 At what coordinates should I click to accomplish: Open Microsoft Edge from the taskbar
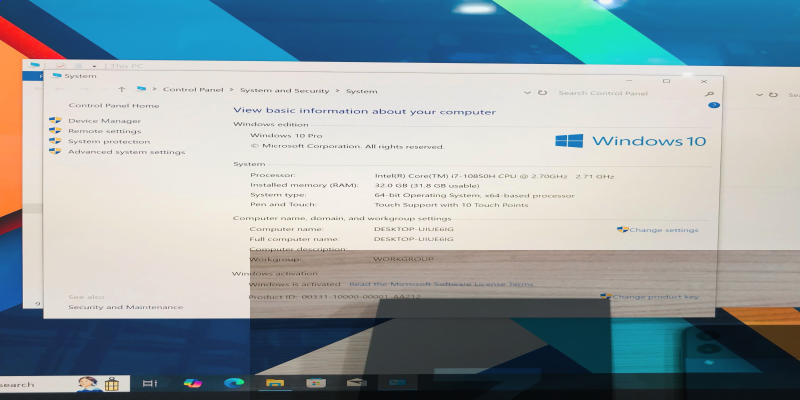coord(234,383)
